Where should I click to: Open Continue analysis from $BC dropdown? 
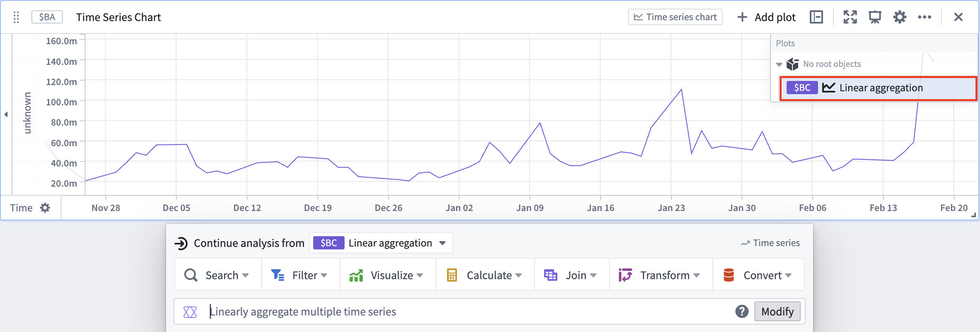(x=381, y=243)
